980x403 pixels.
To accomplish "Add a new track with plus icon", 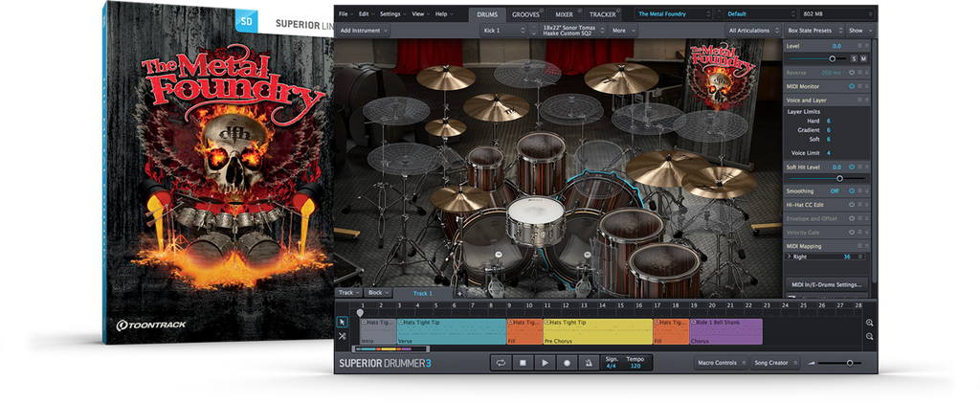I will pyautogui.click(x=459, y=293).
